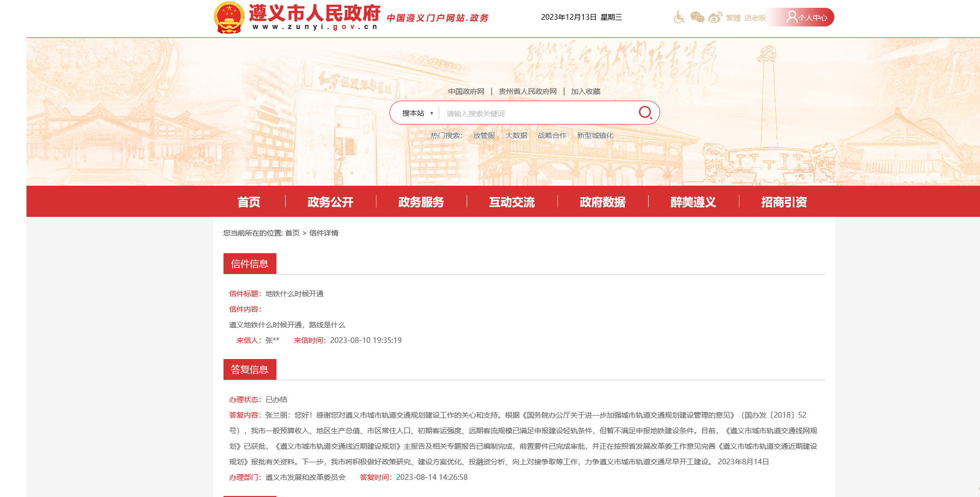The image size is (980, 497).
Task: Open the WeChat sharing icon
Action: pyautogui.click(x=697, y=17)
